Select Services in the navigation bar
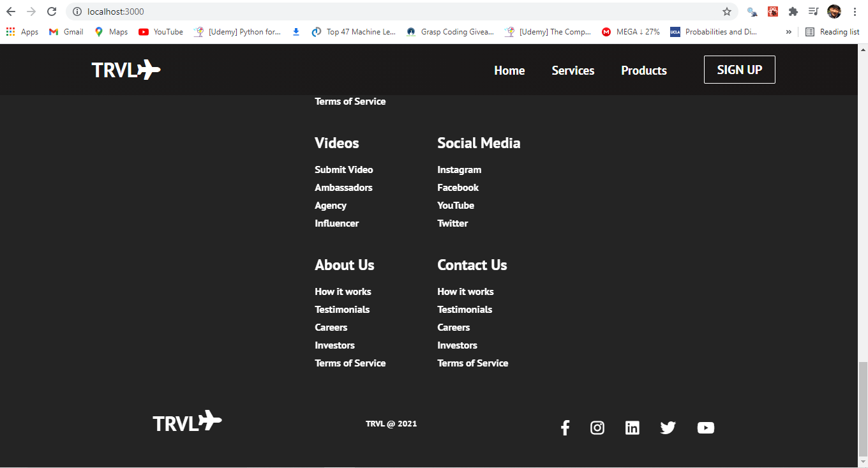The image size is (868, 468). pos(572,70)
